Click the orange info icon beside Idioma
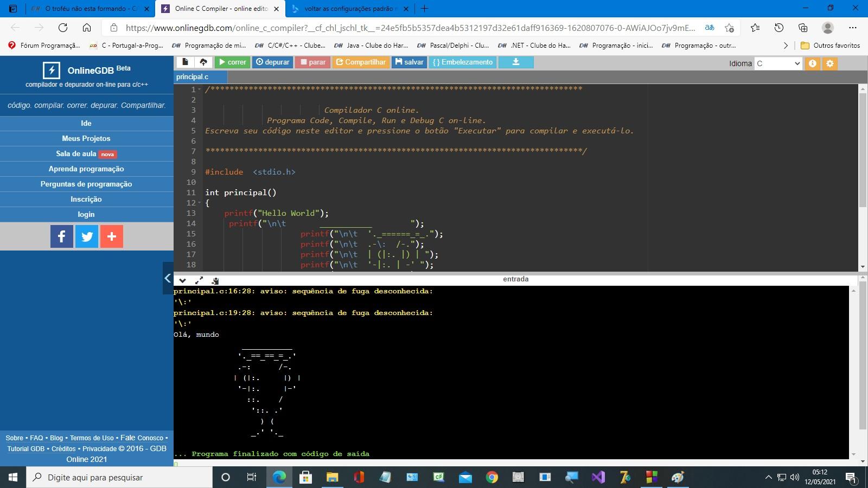Image resolution: width=868 pixels, height=488 pixels. tap(813, 63)
